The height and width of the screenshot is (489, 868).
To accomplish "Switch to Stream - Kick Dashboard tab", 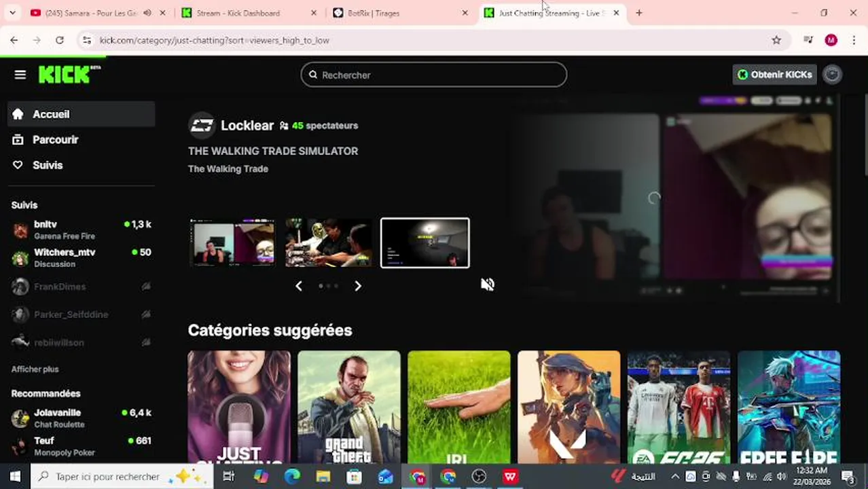I will [238, 13].
